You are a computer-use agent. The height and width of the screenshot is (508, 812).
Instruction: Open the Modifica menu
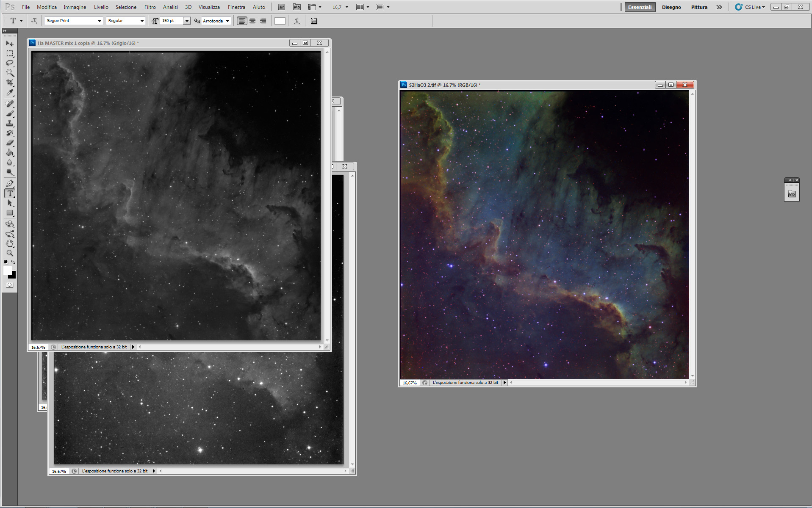(x=47, y=7)
